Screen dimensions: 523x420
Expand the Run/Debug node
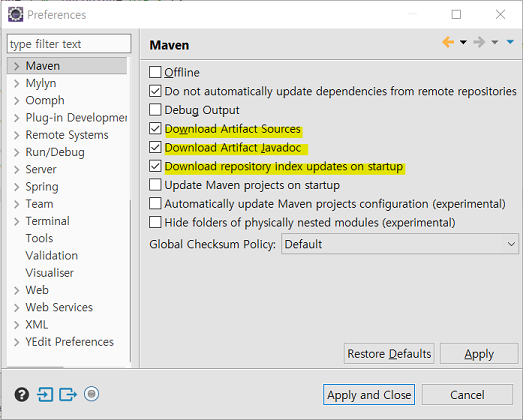coord(17,152)
